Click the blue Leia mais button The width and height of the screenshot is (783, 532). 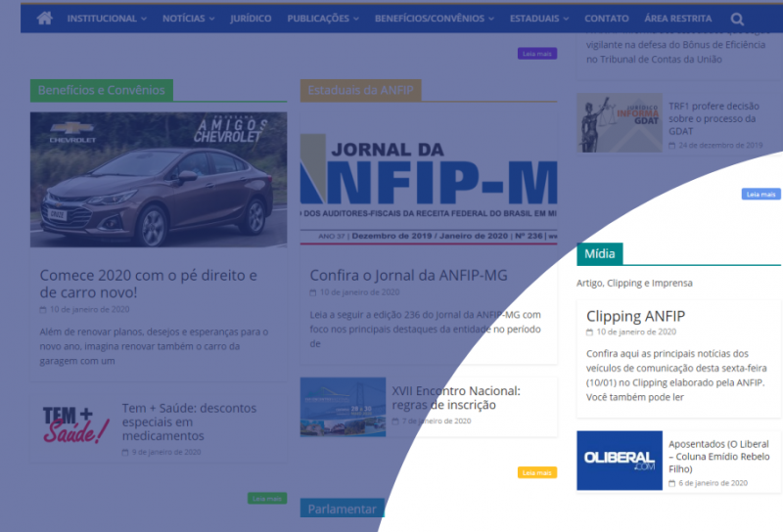tap(761, 195)
